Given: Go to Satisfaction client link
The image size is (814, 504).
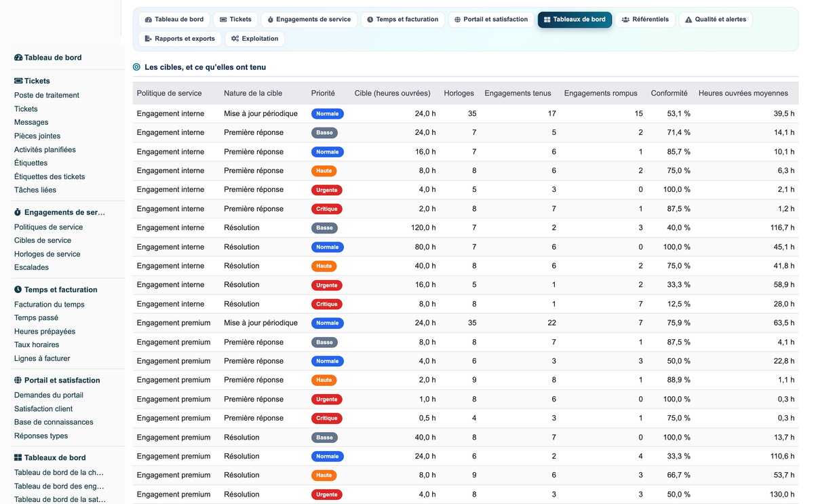Looking at the screenshot, I should (x=43, y=409).
